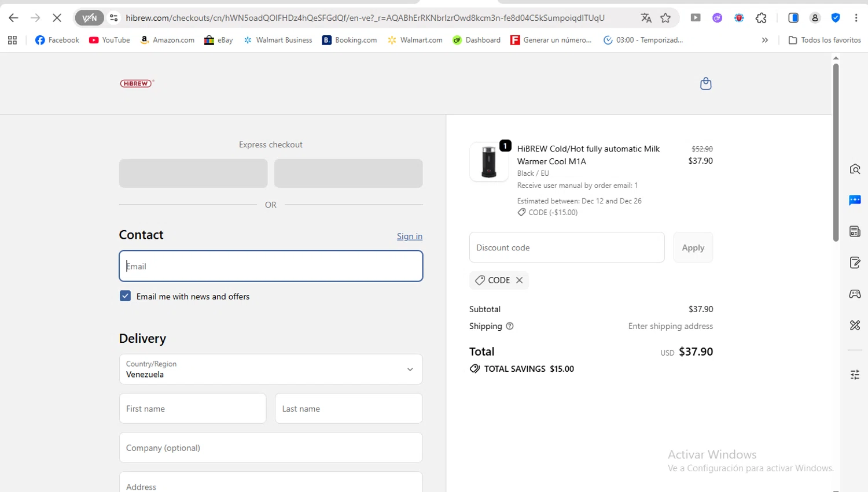Open the media control toolbar icon
The height and width of the screenshot is (492, 868).
pos(696,18)
